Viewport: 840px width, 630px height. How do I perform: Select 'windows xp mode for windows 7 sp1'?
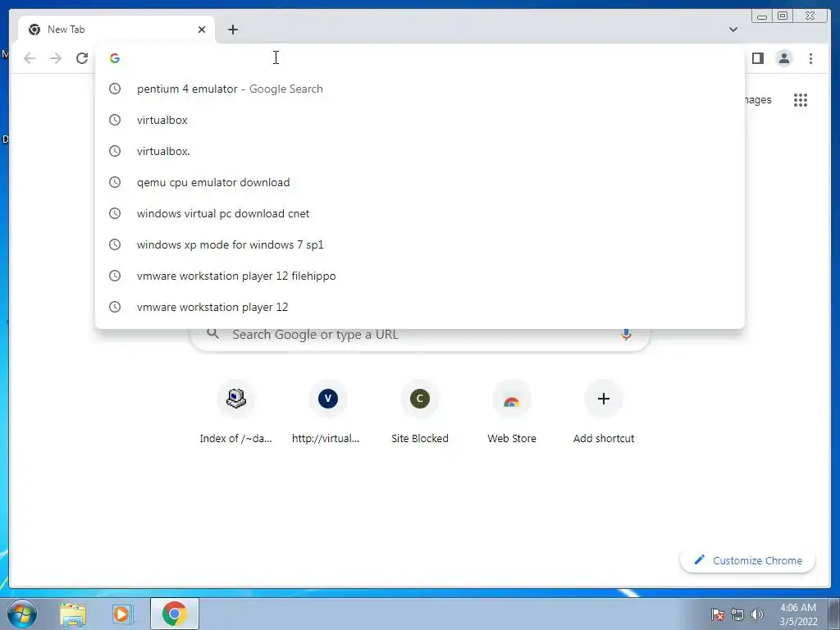click(420, 244)
